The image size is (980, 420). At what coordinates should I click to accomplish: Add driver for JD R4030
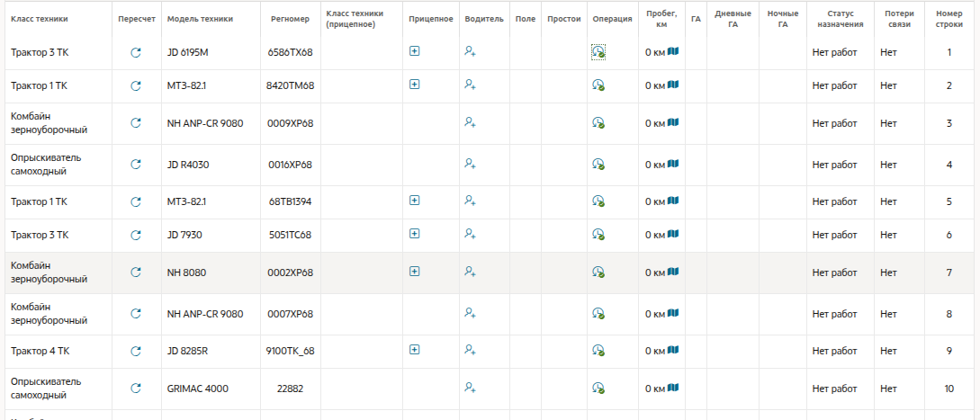(471, 164)
